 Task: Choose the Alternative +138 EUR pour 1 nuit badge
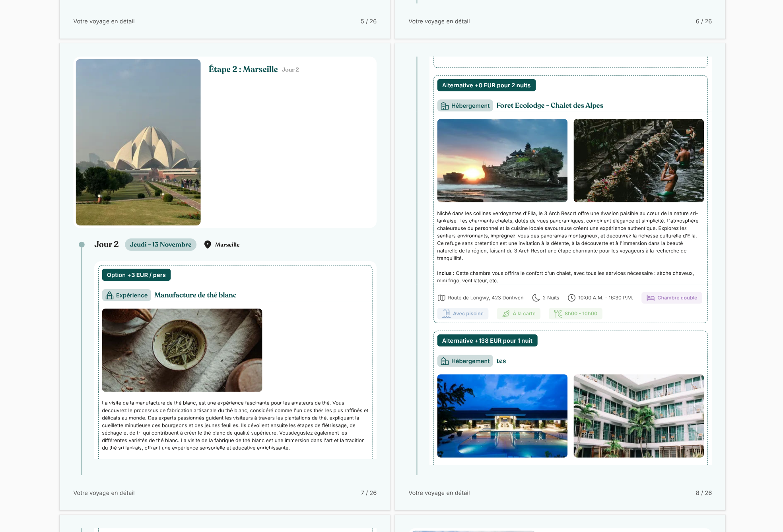pyautogui.click(x=487, y=341)
